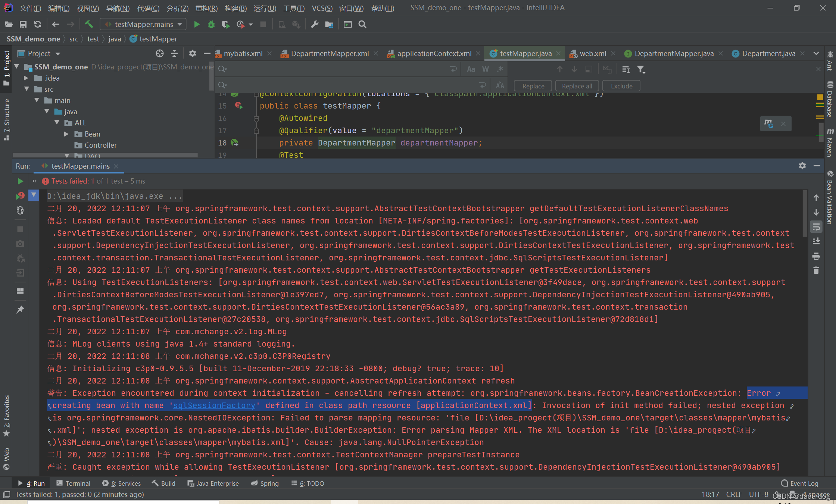Click the search text input field
The height and width of the screenshot is (504, 836).
[x=336, y=69]
